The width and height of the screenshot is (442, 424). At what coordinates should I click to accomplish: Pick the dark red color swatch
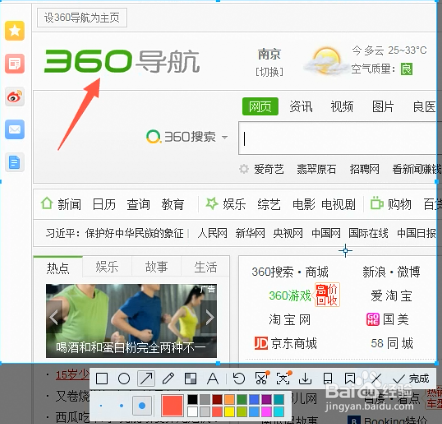pos(217,399)
